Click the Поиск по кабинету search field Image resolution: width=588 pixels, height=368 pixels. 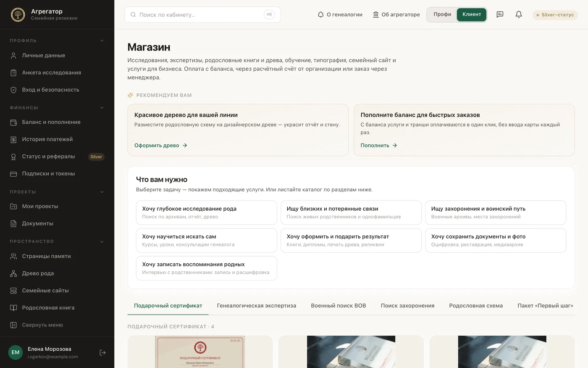202,15
